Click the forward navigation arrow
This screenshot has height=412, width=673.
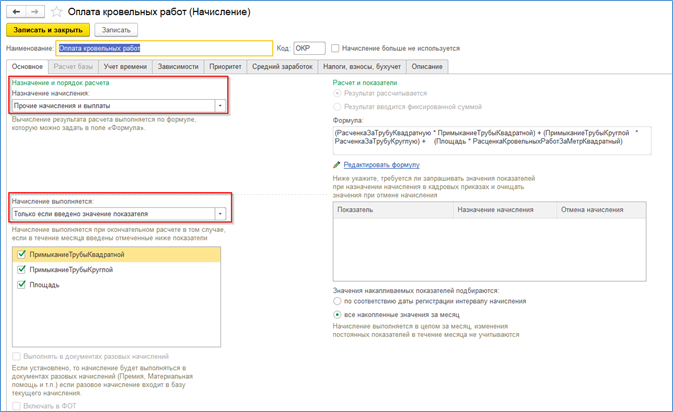tap(36, 11)
